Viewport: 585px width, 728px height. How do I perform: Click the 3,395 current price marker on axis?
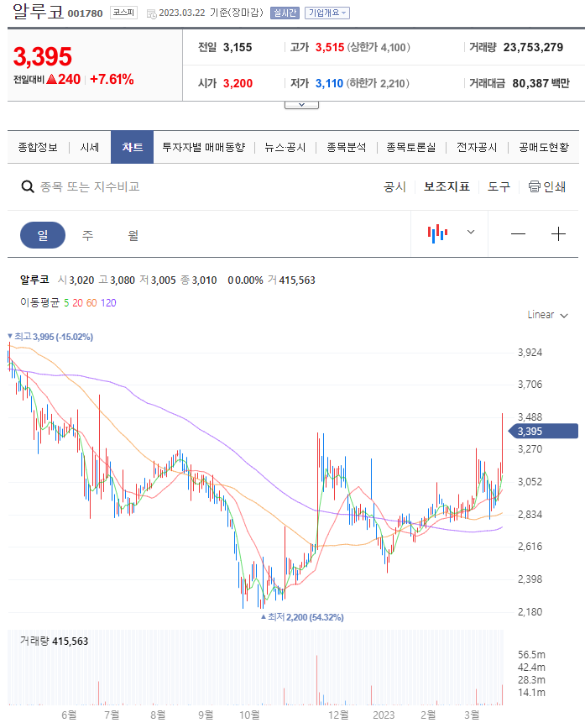[543, 432]
